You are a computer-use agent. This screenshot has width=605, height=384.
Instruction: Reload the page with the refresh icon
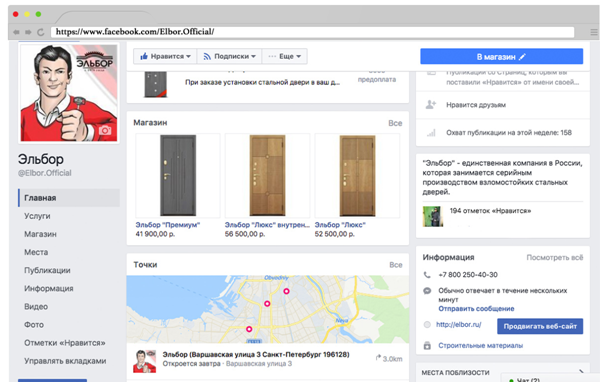click(41, 32)
